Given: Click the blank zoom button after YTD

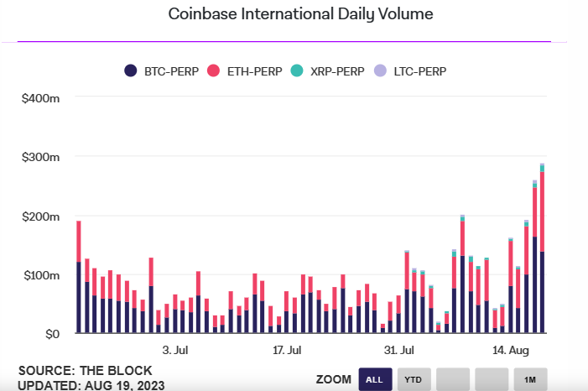Looking at the screenshot, I should (453, 379).
